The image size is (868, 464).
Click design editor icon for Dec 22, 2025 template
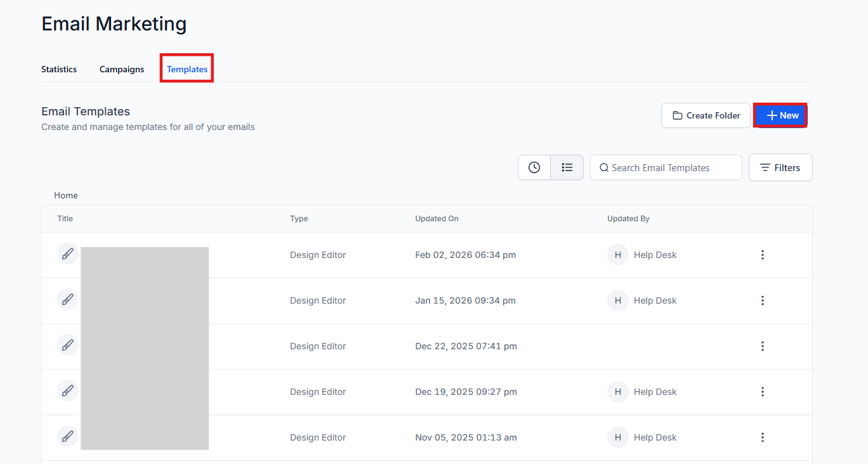pos(68,345)
